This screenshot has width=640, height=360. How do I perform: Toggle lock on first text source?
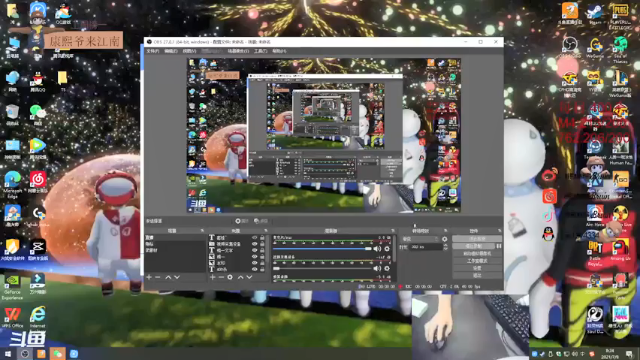point(262,238)
